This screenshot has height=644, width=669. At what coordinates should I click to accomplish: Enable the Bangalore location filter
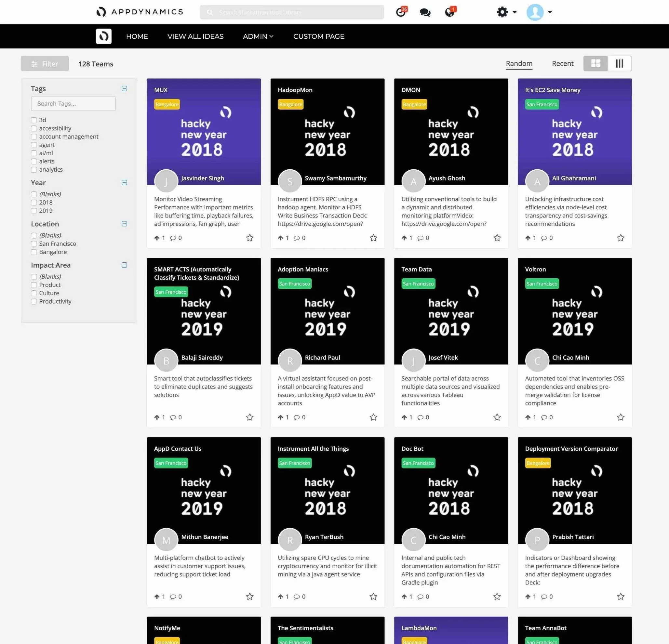click(34, 252)
